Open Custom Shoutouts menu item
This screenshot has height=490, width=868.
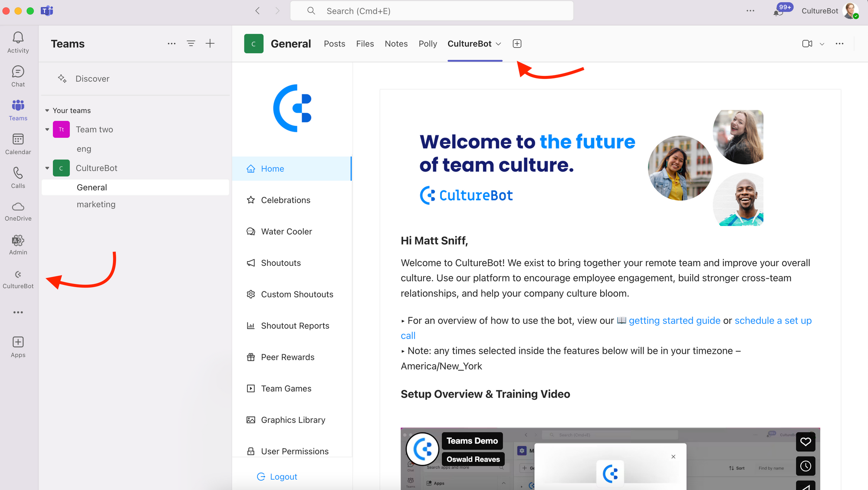292,294
